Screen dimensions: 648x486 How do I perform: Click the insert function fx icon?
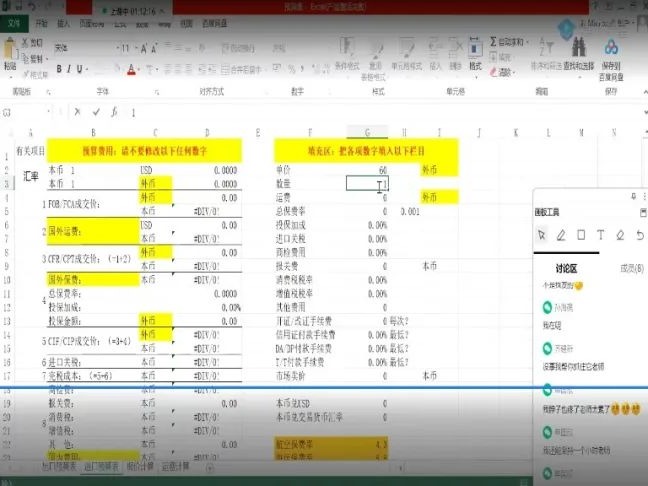pos(114,113)
